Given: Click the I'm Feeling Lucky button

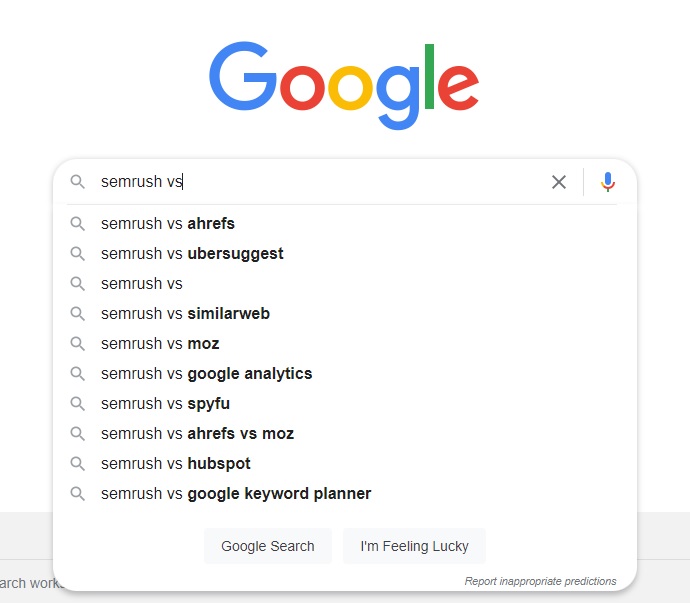Looking at the screenshot, I should pos(414,546).
